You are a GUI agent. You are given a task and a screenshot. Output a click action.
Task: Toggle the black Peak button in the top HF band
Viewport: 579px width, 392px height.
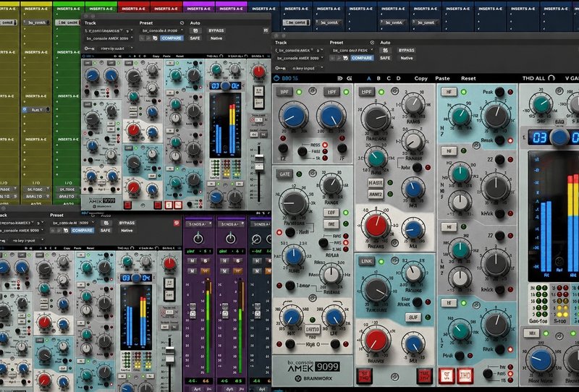pos(499,92)
